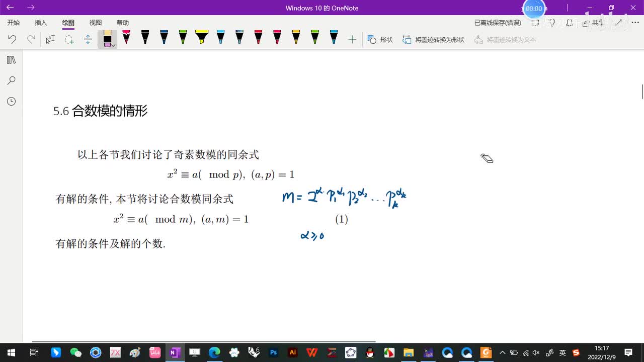Screen dimensions: 644x362
Task: Open search from the left sidebar
Action: pyautogui.click(x=11, y=80)
